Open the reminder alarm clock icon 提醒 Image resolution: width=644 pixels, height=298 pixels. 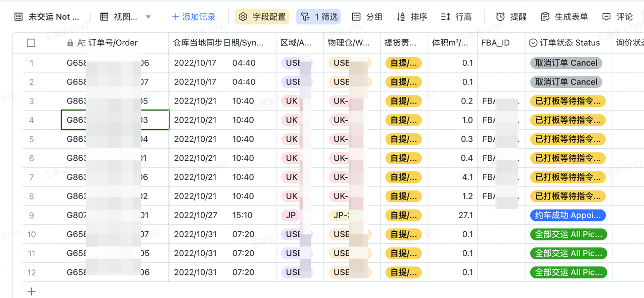(500, 17)
